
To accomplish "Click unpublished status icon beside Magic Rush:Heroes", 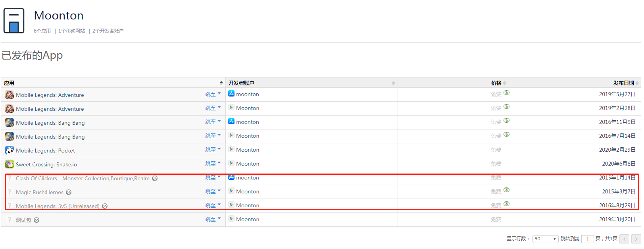I will click(69, 193).
